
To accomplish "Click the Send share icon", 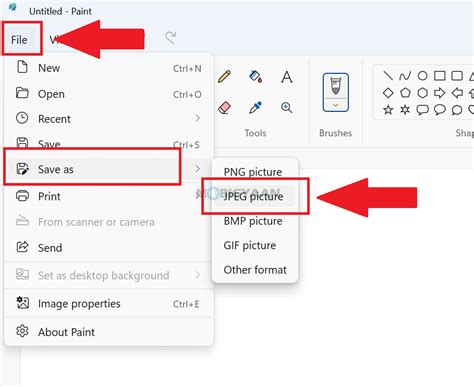I will 22,247.
